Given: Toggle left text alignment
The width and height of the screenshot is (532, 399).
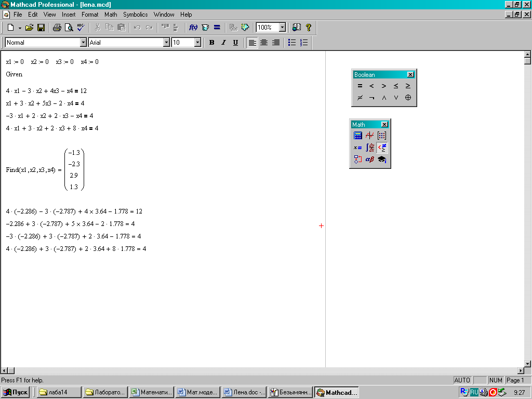Looking at the screenshot, I should [x=252, y=43].
